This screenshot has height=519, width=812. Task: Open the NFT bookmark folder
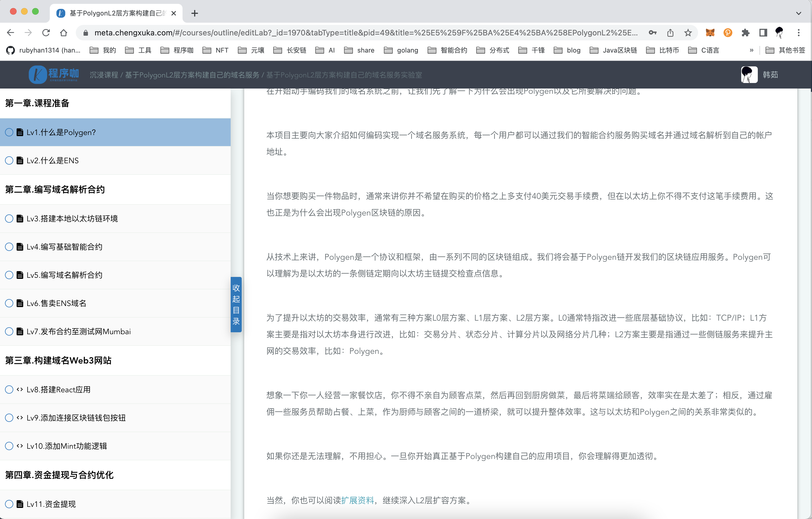click(215, 50)
